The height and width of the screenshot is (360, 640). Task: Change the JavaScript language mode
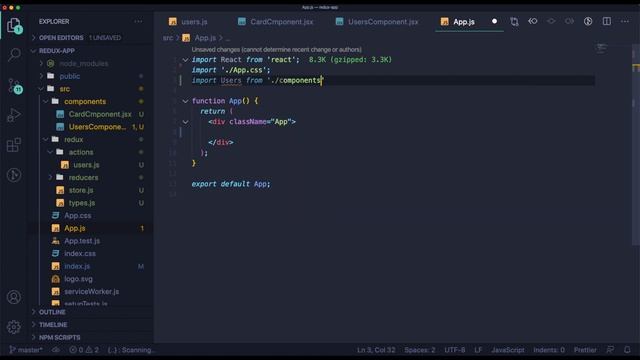(508, 350)
